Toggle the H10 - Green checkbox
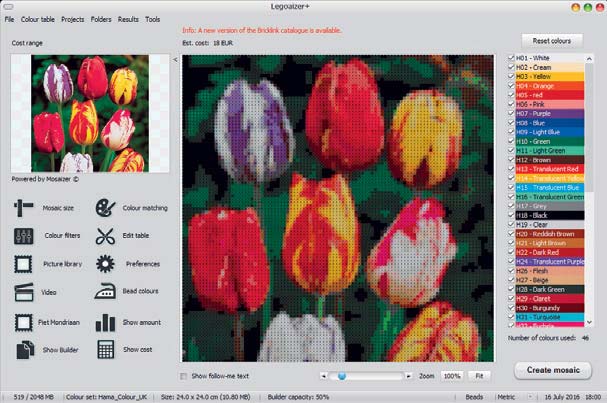 pyautogui.click(x=511, y=141)
